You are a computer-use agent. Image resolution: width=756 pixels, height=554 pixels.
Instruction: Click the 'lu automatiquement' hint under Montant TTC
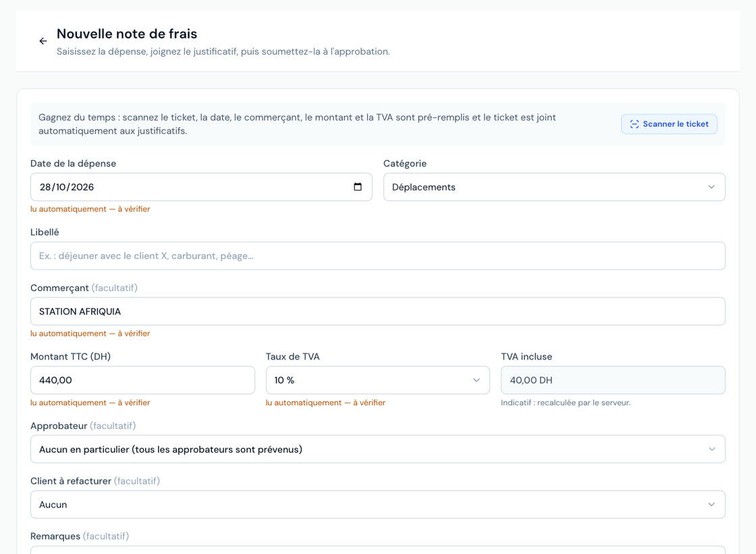pyautogui.click(x=90, y=403)
